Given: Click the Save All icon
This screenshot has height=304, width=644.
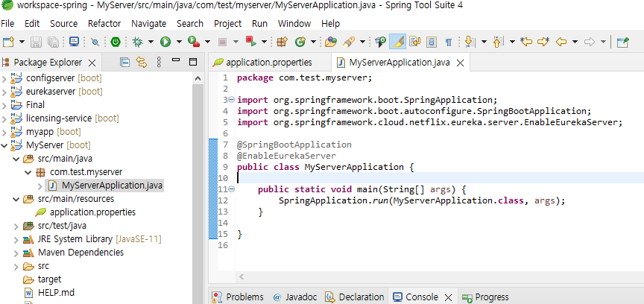Looking at the screenshot, I should coord(54,42).
